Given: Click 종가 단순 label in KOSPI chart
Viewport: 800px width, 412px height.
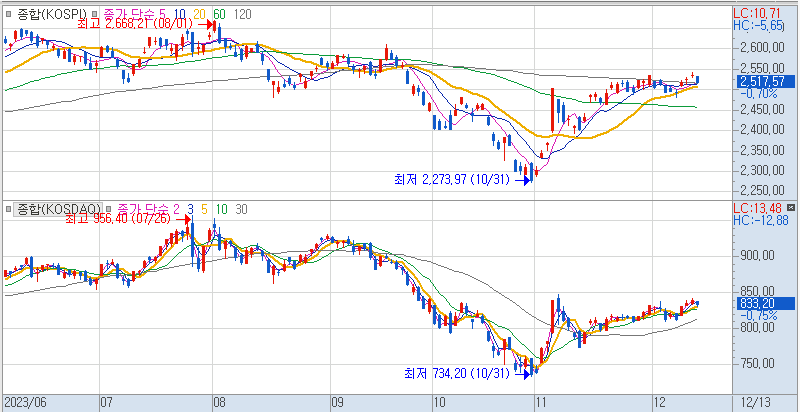Looking at the screenshot, I should click(130, 14).
